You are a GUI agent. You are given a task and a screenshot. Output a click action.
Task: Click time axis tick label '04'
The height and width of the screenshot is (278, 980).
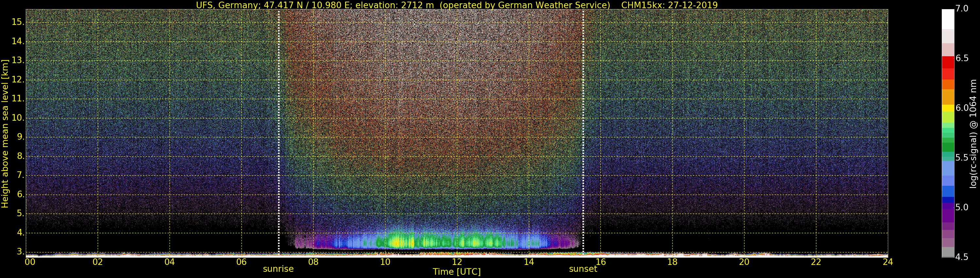tap(170, 262)
